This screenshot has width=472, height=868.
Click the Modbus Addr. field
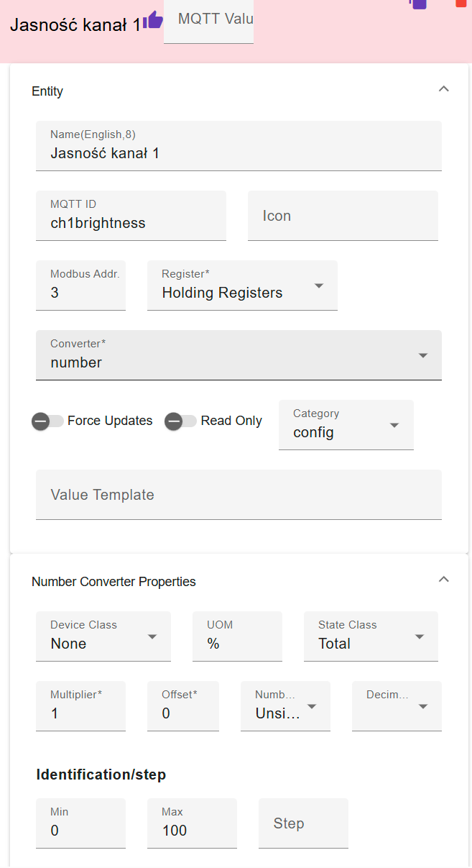click(80, 285)
